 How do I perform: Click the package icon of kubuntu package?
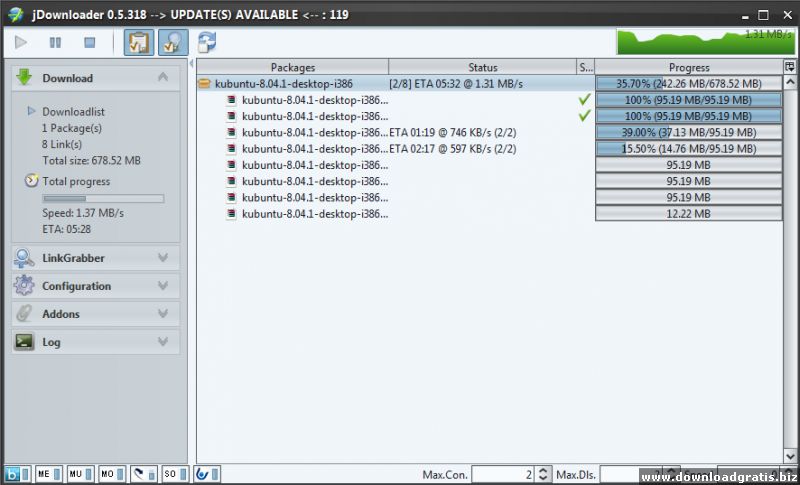click(x=204, y=84)
